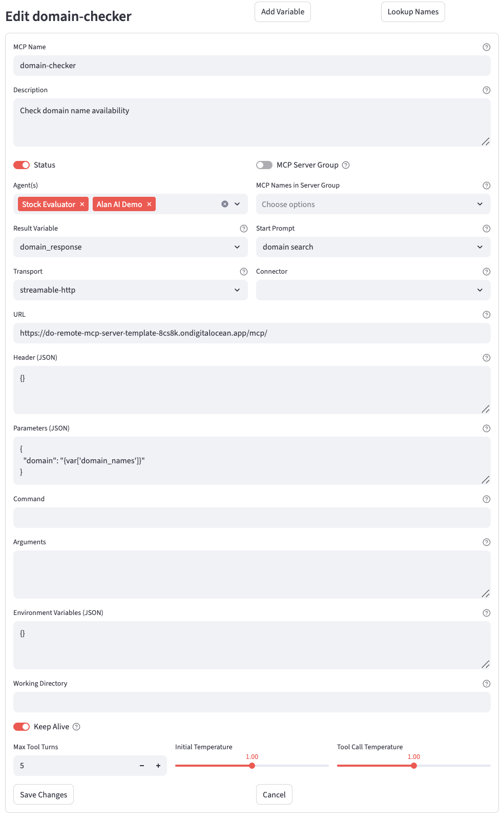Open the Transport dropdown showing streamable-http

(x=130, y=290)
